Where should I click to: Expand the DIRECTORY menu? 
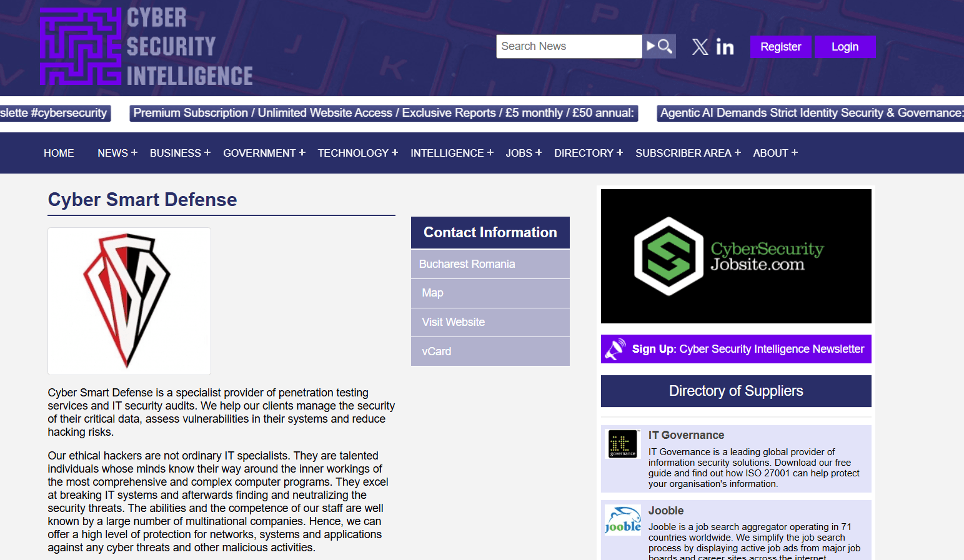(x=589, y=153)
